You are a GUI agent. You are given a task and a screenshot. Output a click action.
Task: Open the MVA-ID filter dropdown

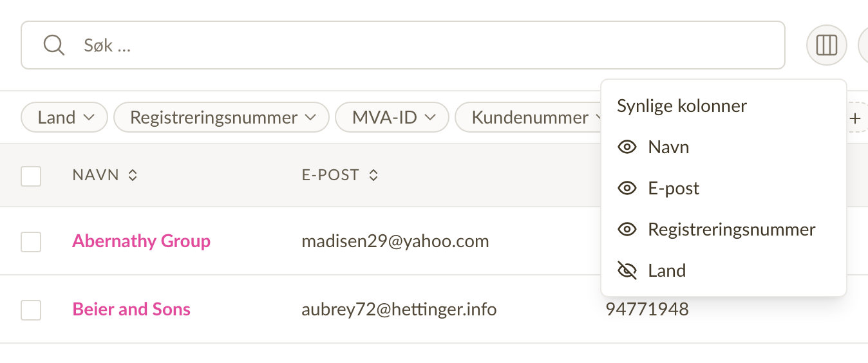[x=392, y=118]
